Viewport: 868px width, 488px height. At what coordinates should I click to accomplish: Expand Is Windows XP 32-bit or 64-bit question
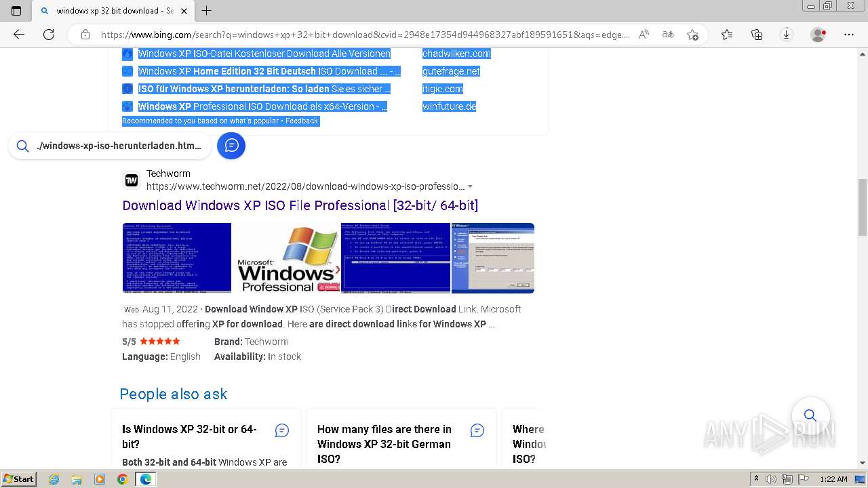(x=191, y=436)
